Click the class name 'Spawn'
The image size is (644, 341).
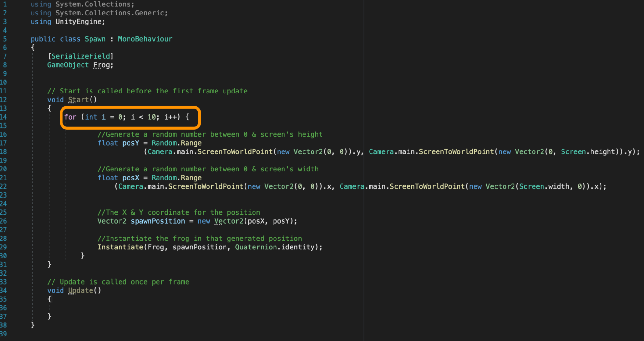(x=95, y=39)
